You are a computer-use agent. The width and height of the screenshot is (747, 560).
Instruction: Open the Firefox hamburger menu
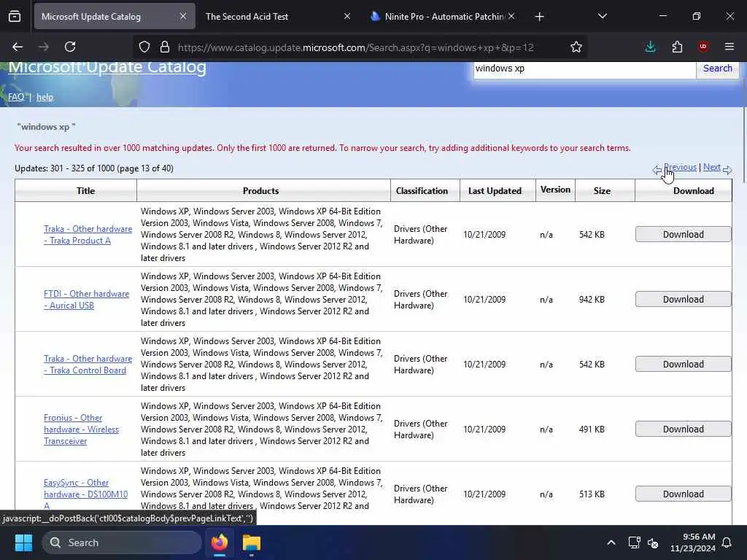pos(729,47)
